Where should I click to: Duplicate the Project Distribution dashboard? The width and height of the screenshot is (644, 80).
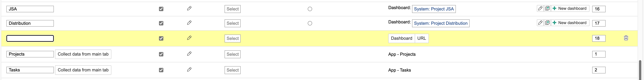coord(547,23)
